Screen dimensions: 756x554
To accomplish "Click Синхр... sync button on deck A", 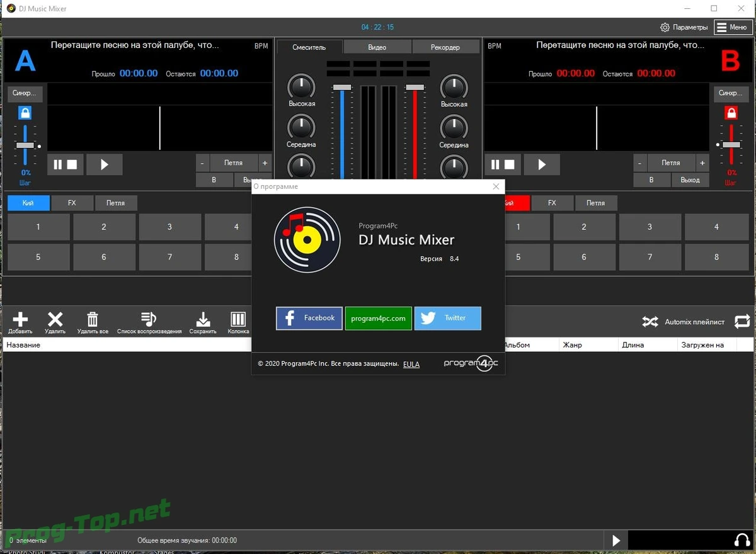I will point(25,93).
